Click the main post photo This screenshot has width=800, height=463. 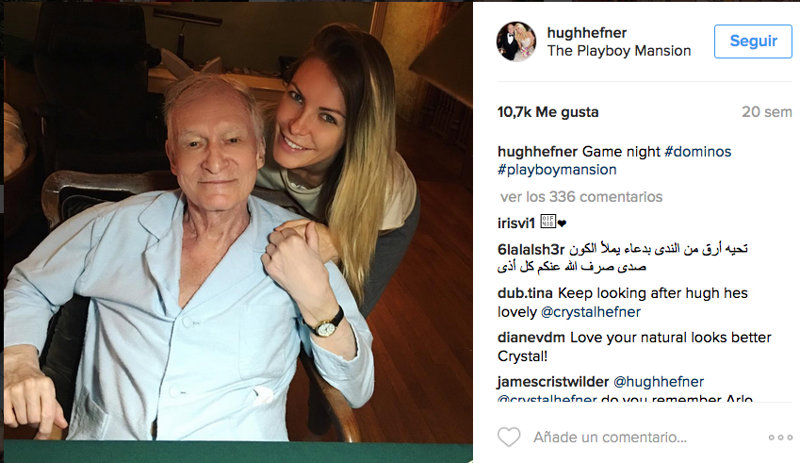pos(238,232)
